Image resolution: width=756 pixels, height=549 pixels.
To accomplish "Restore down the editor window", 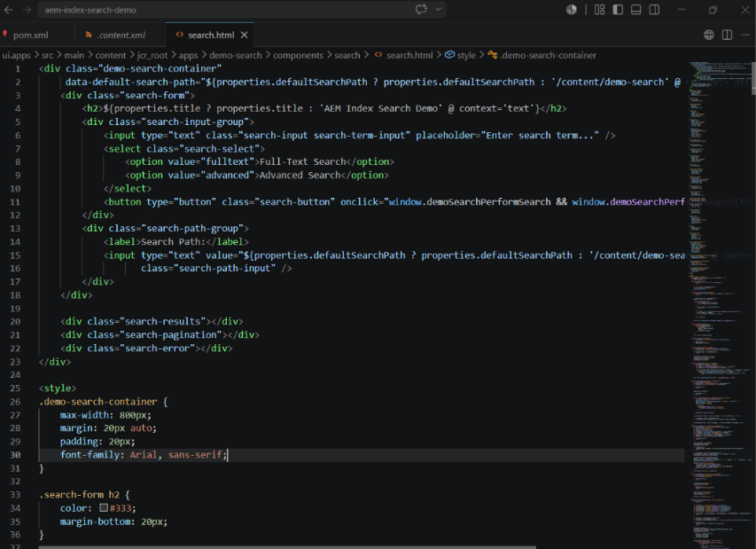I will 713,9.
